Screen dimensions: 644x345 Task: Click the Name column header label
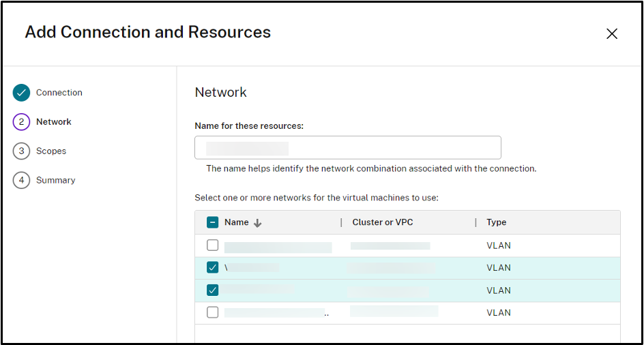click(x=236, y=222)
